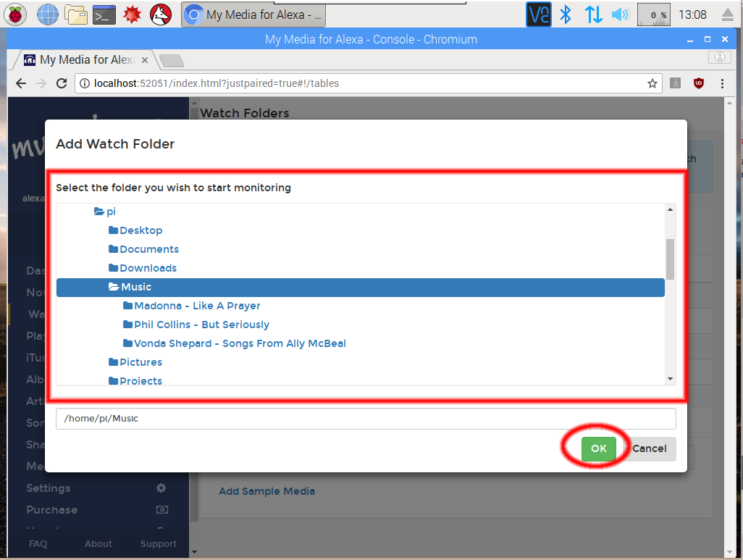Image resolution: width=743 pixels, height=560 pixels.
Task: Open the File Manager from the panel
Action: [x=76, y=14]
